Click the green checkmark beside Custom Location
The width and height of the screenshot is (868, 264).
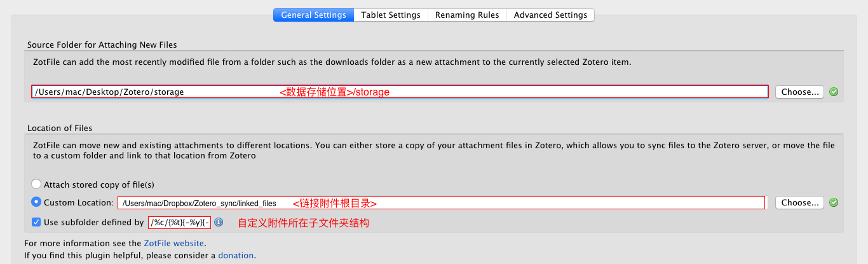tap(834, 203)
